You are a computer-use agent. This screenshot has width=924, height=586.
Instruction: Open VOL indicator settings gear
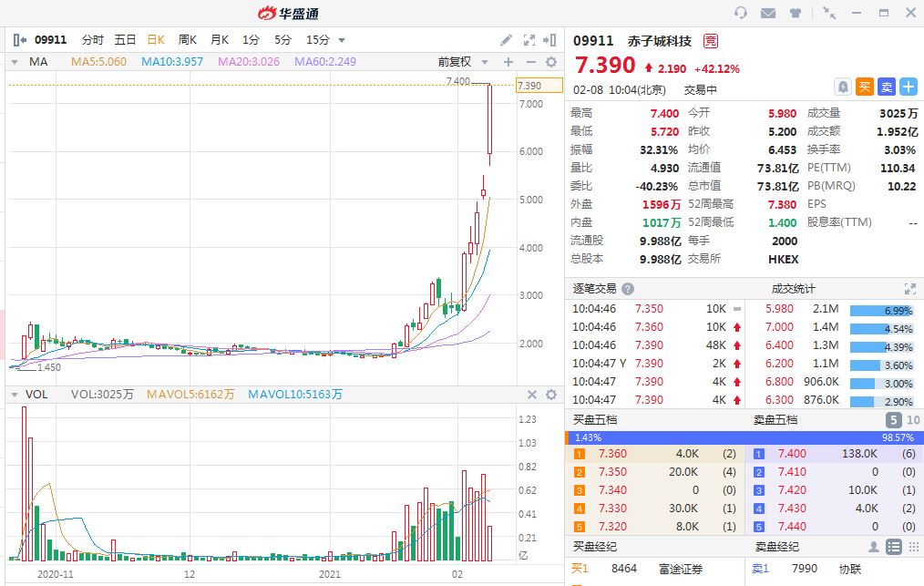click(x=551, y=395)
